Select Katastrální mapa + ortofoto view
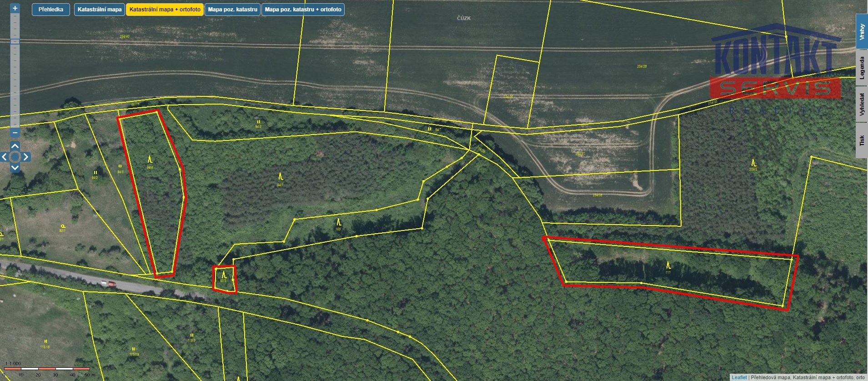The image size is (868, 381). [x=165, y=10]
